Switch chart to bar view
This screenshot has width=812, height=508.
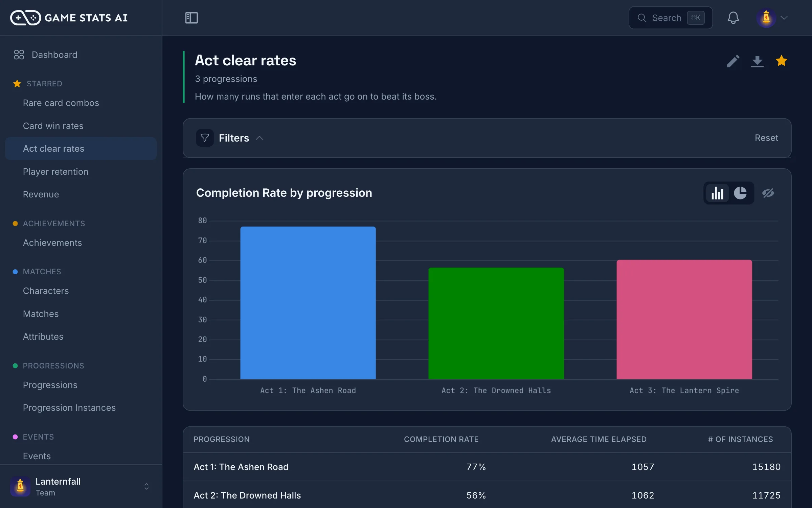tap(717, 193)
